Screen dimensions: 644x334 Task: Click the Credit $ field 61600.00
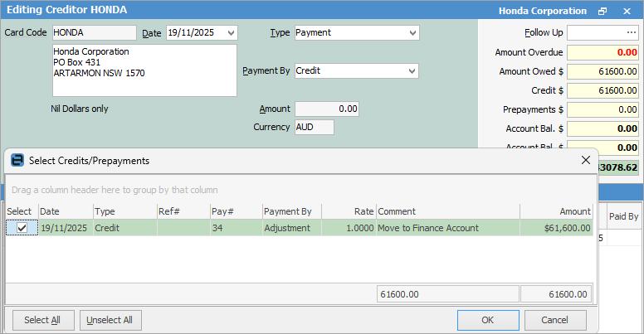click(603, 90)
